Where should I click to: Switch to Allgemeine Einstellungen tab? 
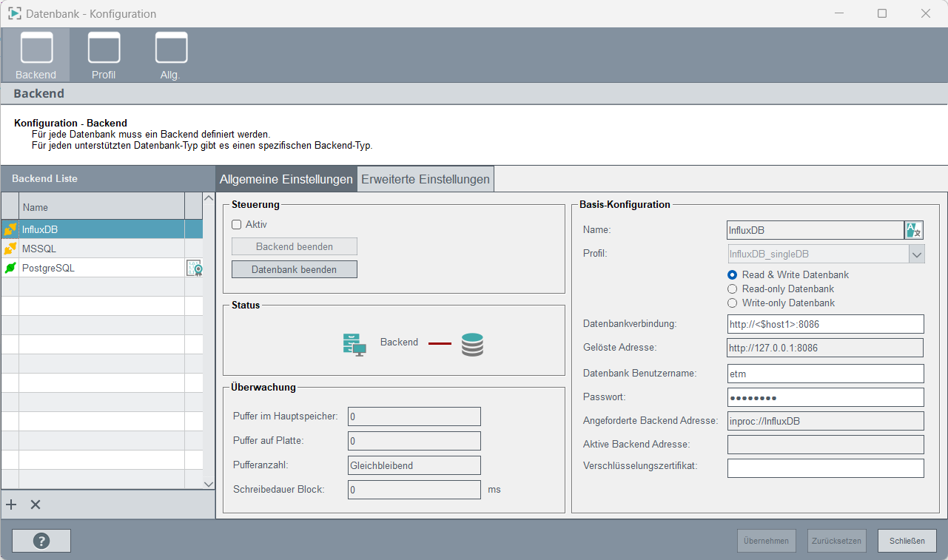point(286,179)
